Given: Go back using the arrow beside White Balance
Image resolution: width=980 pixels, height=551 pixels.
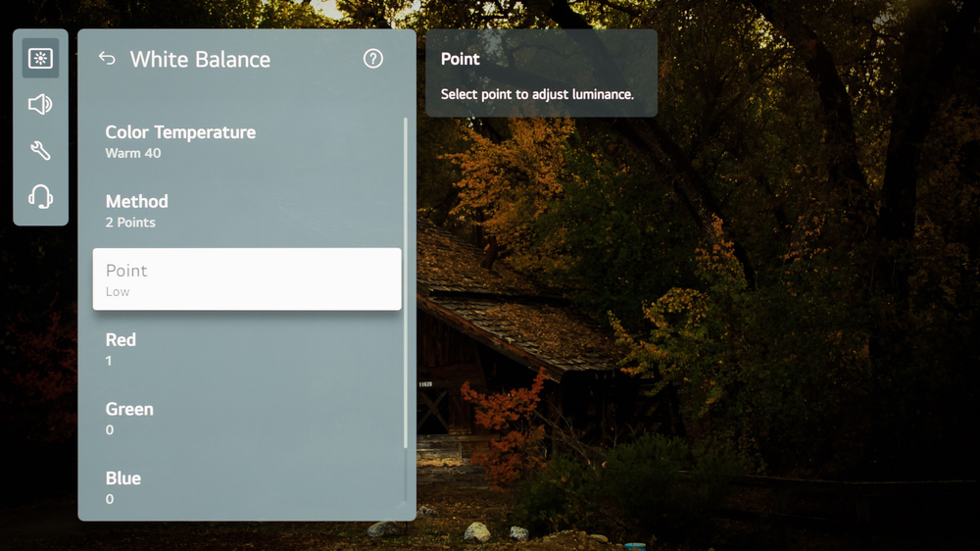Looking at the screenshot, I should (x=107, y=59).
